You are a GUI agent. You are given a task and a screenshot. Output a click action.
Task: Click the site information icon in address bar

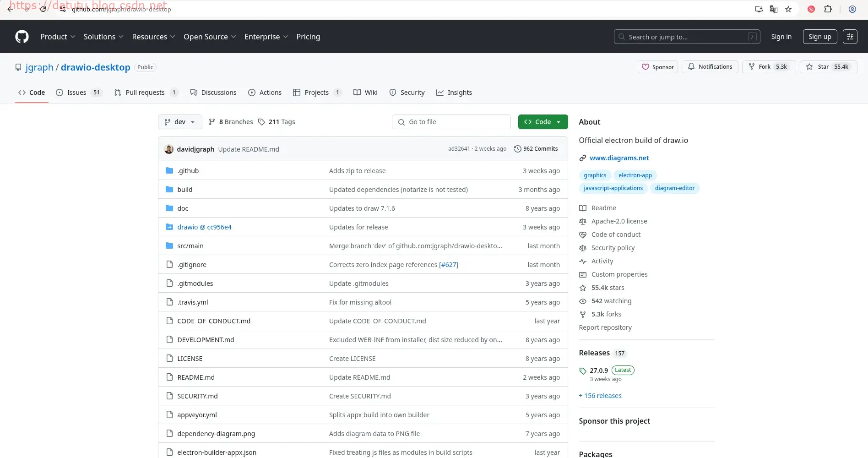pos(63,9)
